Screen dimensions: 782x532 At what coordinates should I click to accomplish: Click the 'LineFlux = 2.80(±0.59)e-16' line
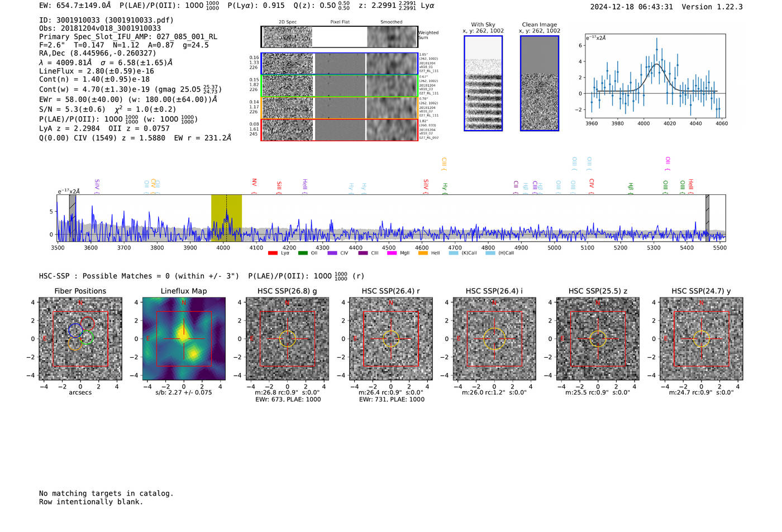pyautogui.click(x=97, y=71)
